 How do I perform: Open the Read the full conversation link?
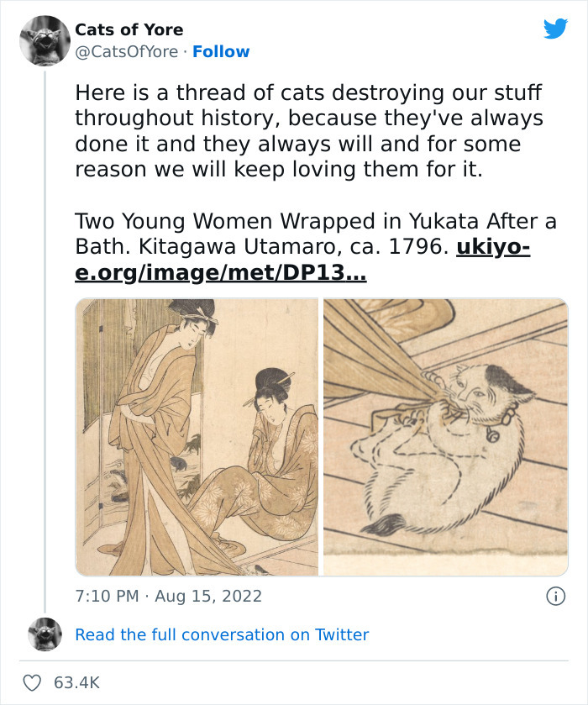click(x=222, y=634)
